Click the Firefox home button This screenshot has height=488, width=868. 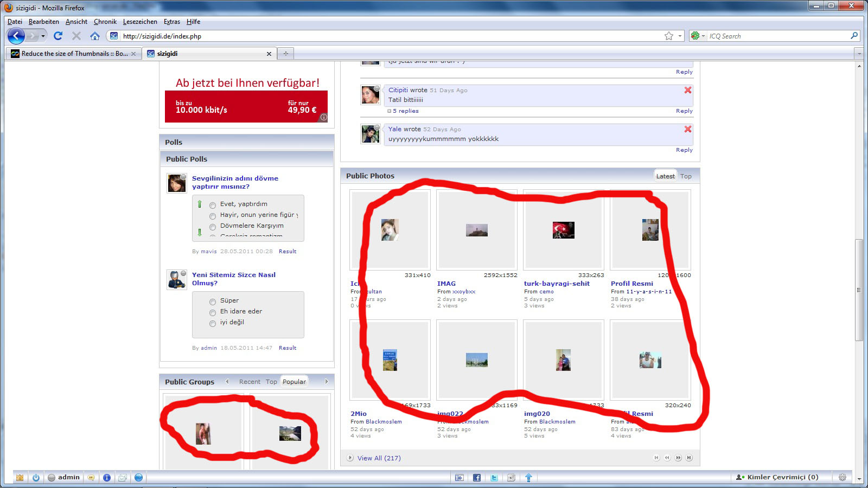[x=95, y=36]
